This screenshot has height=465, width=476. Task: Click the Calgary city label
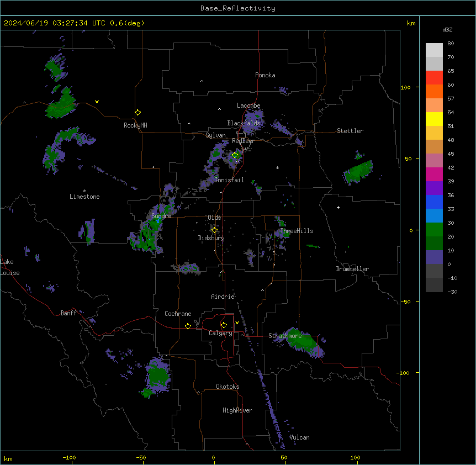click(220, 333)
